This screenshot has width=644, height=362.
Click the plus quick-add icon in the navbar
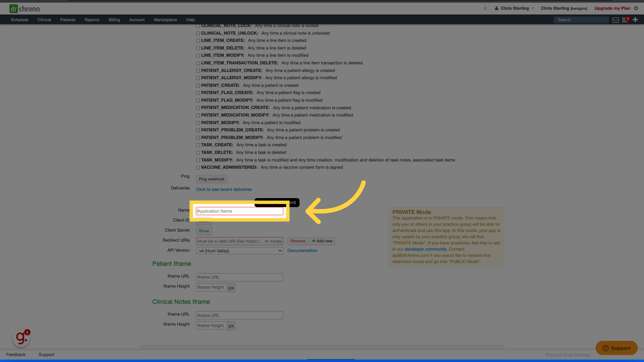pyautogui.click(x=635, y=20)
